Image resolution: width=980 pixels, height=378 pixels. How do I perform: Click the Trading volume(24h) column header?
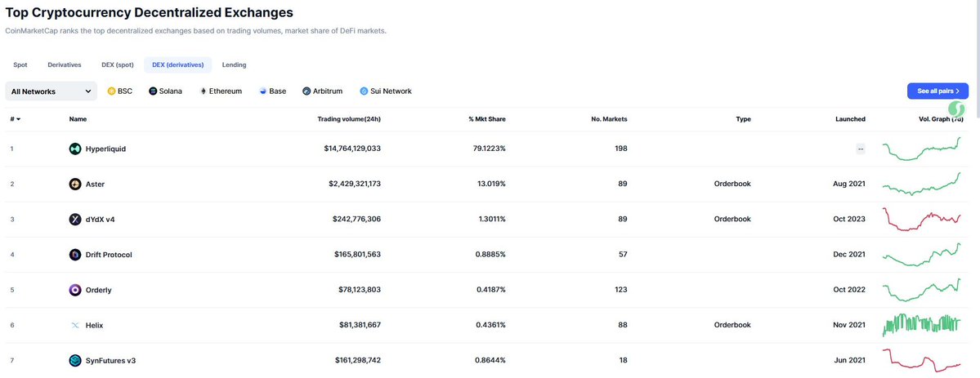(349, 119)
